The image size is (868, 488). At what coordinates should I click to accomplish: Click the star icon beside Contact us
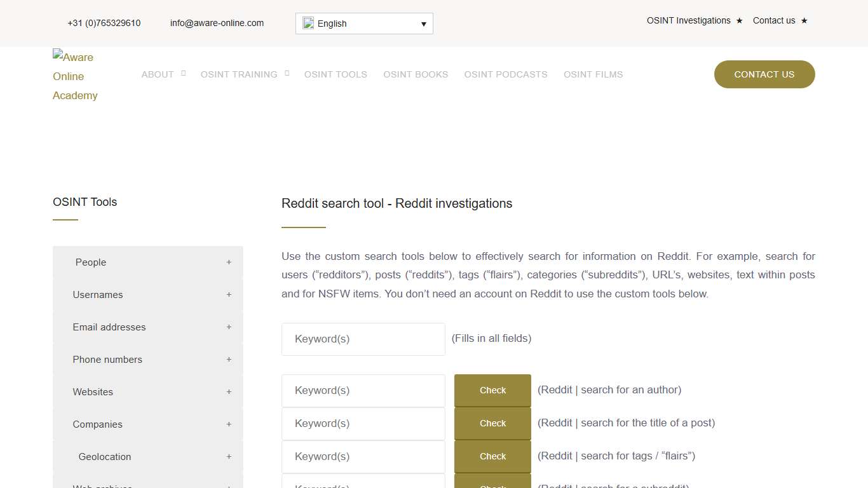click(x=804, y=20)
